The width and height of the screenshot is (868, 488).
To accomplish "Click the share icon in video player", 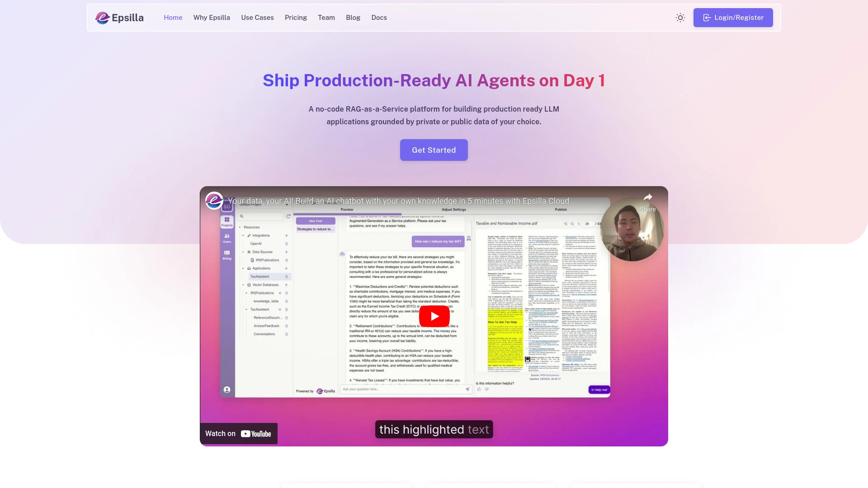I will coord(647,198).
